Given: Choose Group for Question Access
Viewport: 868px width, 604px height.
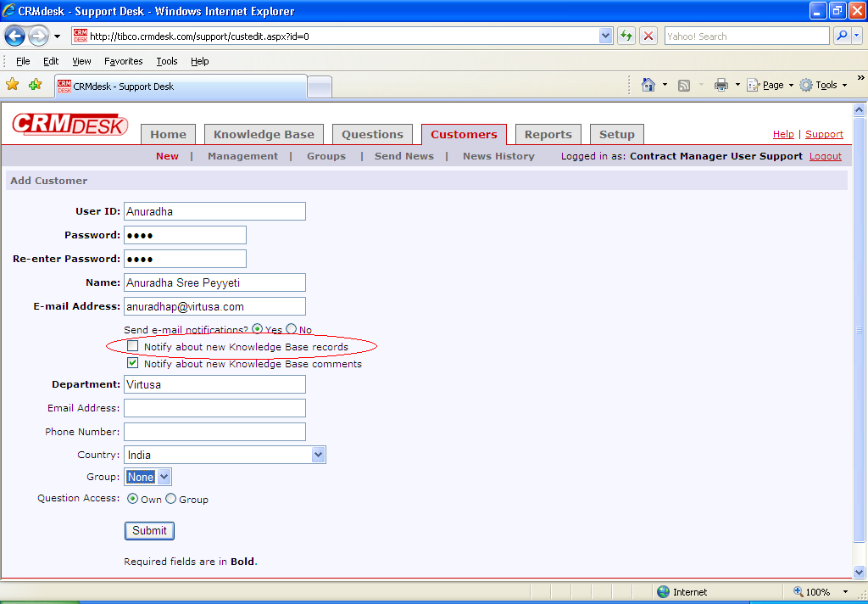Looking at the screenshot, I should point(171,499).
